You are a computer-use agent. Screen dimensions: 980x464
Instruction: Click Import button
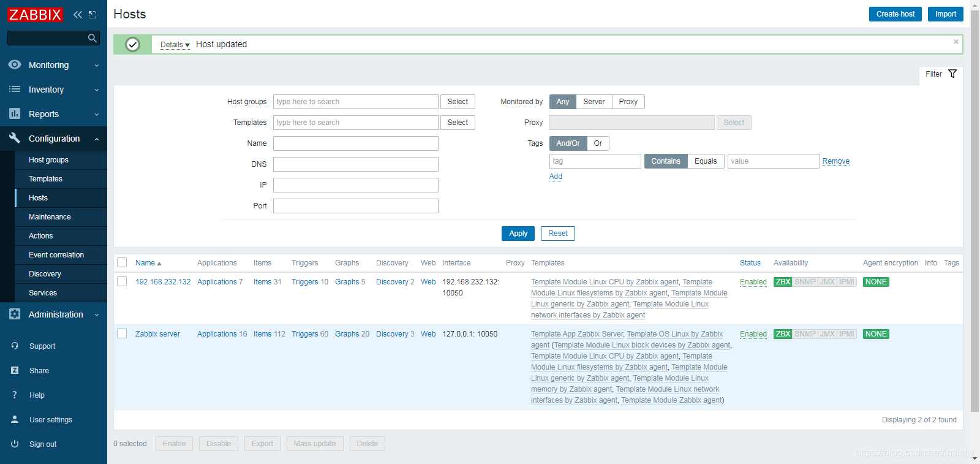coord(945,14)
